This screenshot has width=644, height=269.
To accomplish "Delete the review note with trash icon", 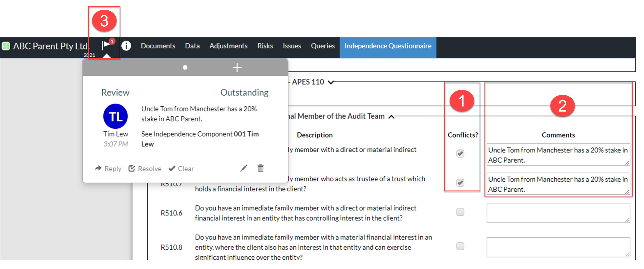I will point(260,168).
